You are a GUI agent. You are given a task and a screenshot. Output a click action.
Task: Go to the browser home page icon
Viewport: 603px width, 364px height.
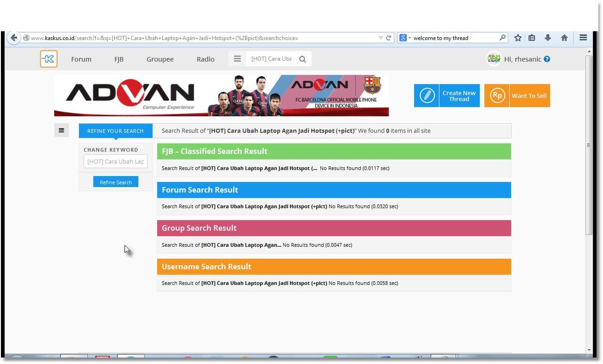[564, 38]
